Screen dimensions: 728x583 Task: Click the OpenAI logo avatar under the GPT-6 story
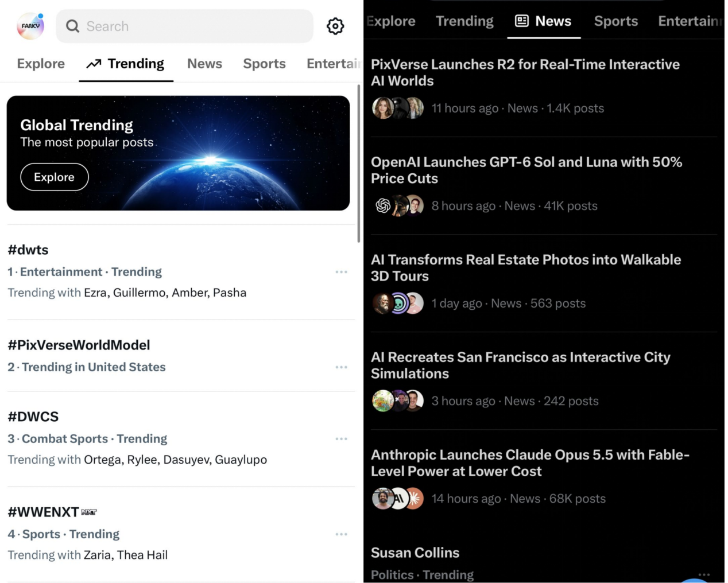tap(383, 205)
